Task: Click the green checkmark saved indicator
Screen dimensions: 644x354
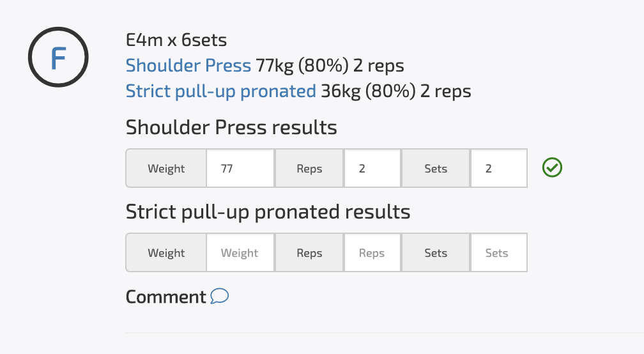Action: [552, 167]
